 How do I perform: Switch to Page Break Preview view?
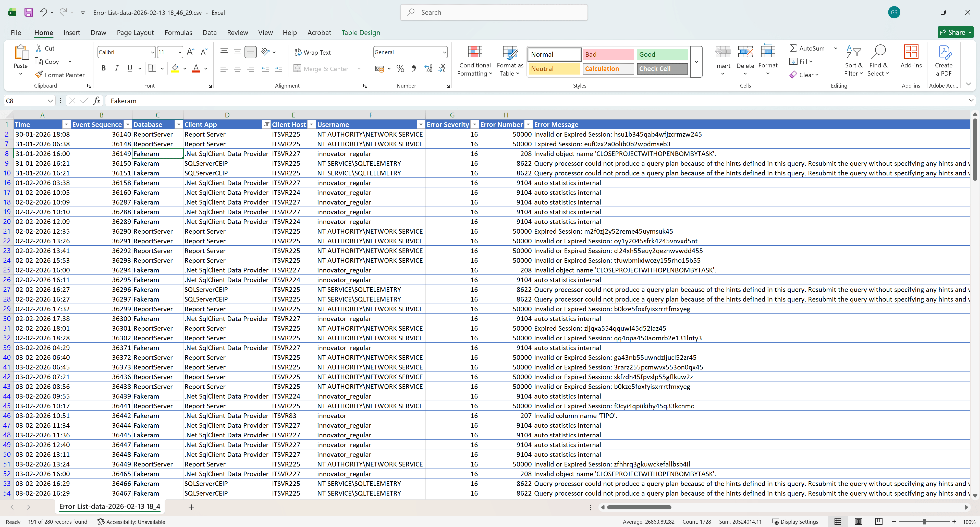tap(878, 522)
